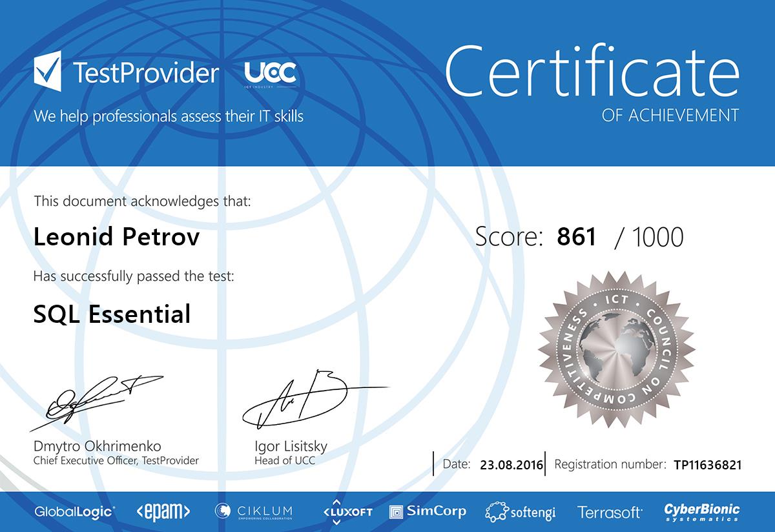775x532 pixels.
Task: Click the UCC ICT Industry logo
Action: tap(270, 74)
